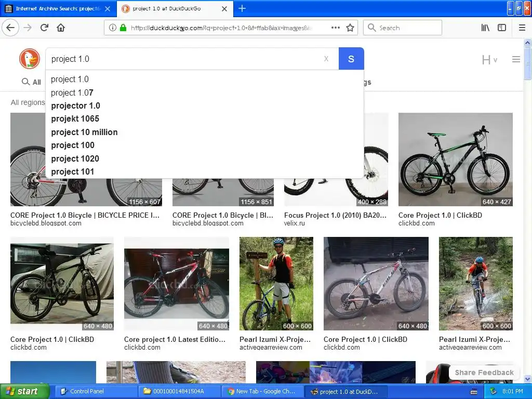The height and width of the screenshot is (399, 532).
Task: Click the keyboard icon in system tray
Action: click(x=474, y=392)
